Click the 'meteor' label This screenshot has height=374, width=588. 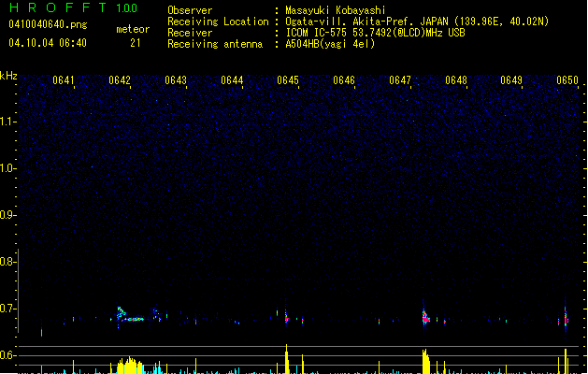pyautogui.click(x=133, y=29)
